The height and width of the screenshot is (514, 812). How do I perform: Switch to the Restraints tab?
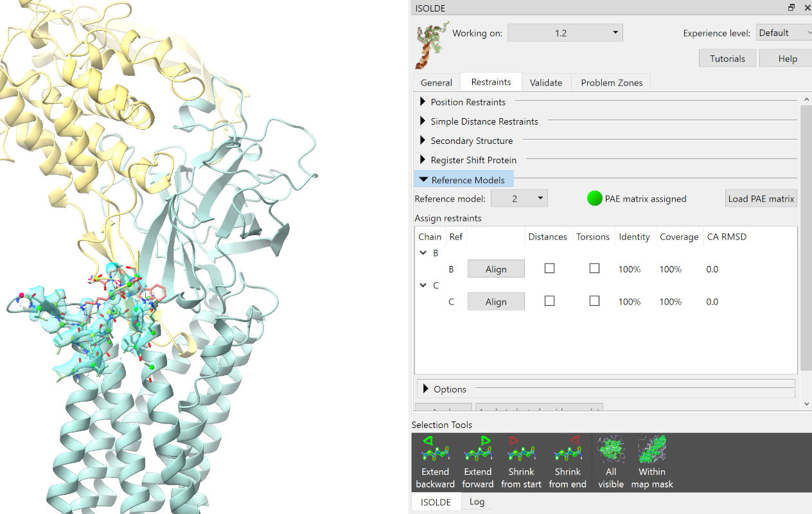tap(491, 82)
